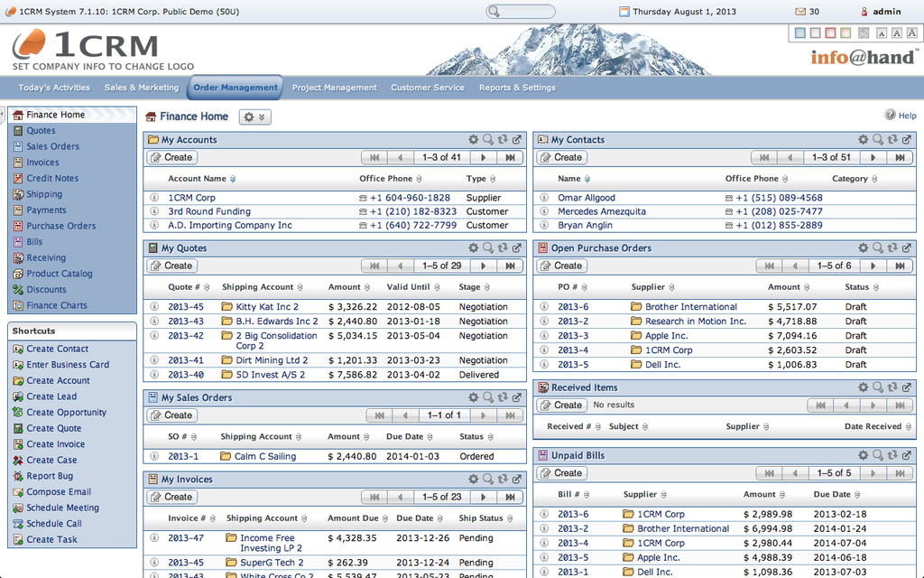Jump to last page of My Invoices
The width and height of the screenshot is (924, 578).
point(511,498)
